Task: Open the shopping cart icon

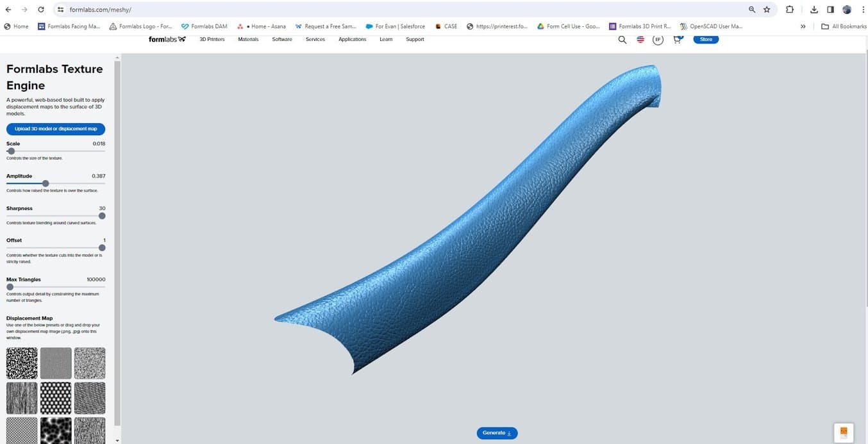Action: coord(676,39)
